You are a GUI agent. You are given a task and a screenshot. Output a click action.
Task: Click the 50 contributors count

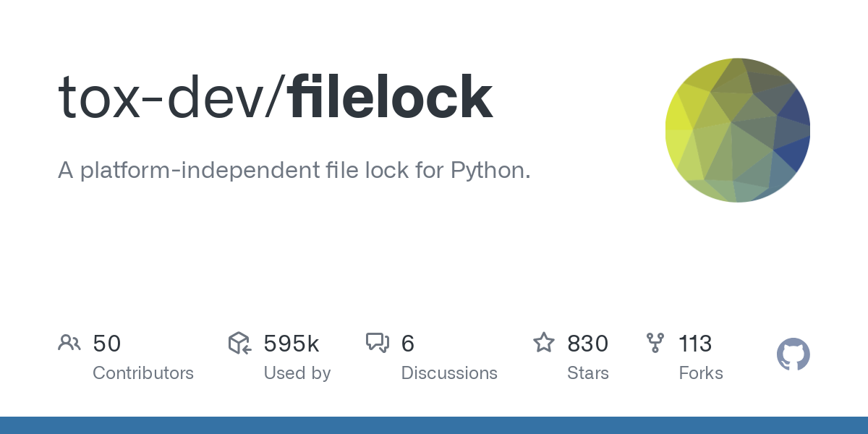coord(107,344)
